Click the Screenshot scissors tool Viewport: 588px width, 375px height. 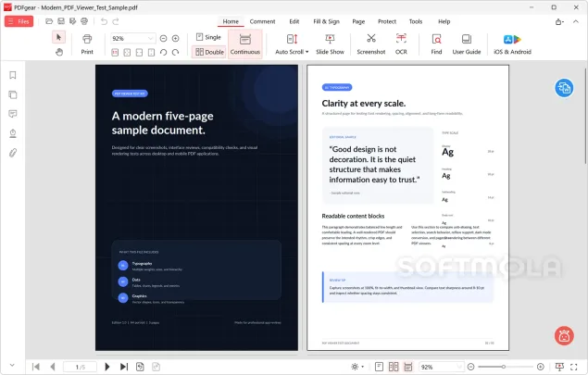(x=371, y=44)
